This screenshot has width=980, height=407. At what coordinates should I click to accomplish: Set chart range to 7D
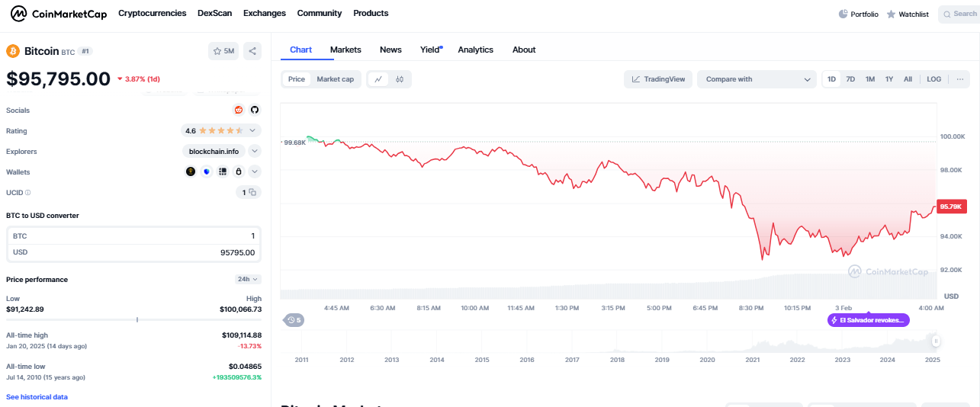pyautogui.click(x=850, y=79)
